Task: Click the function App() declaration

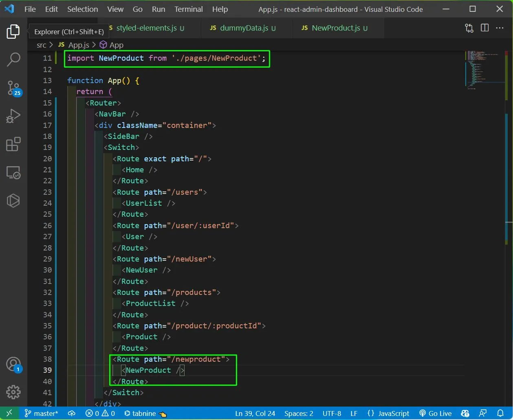Action: pyautogui.click(x=103, y=81)
